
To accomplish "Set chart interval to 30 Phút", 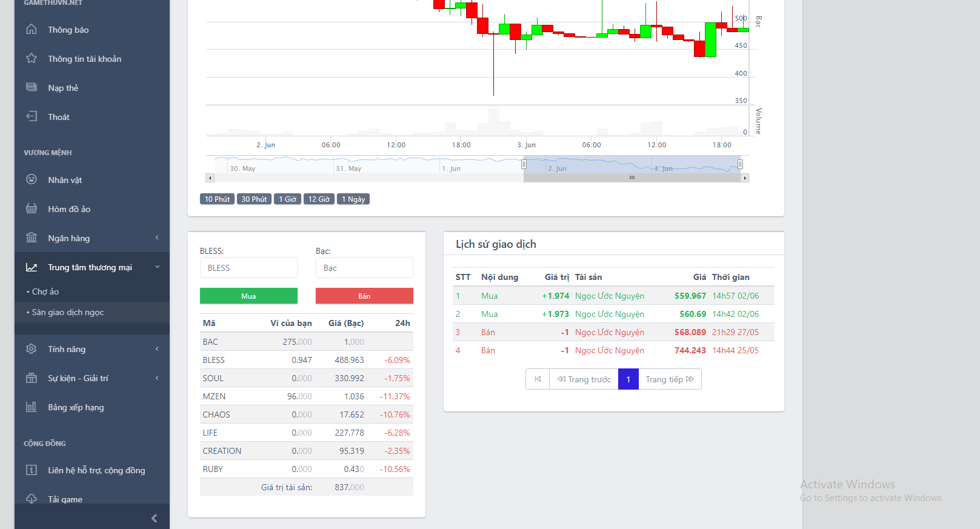I will coord(254,199).
